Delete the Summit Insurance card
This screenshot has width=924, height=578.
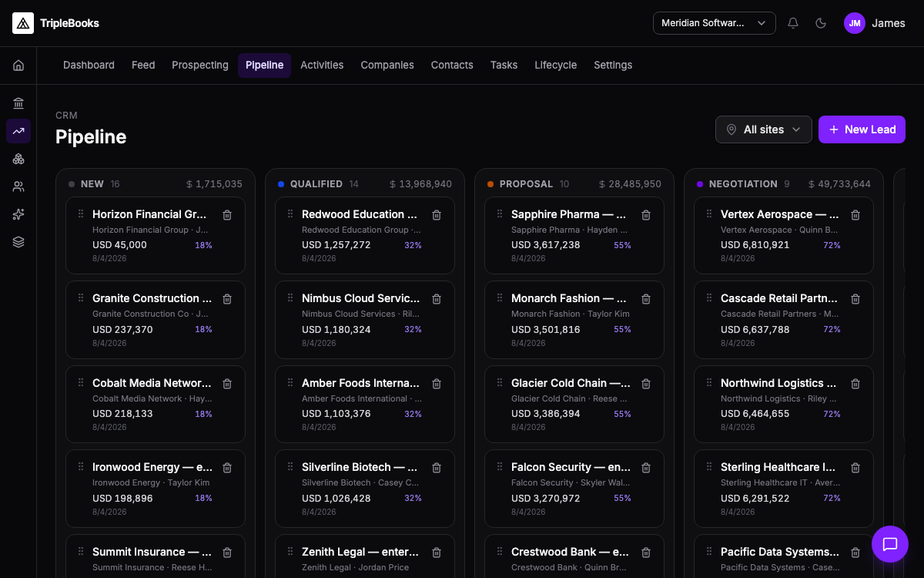[x=227, y=553]
